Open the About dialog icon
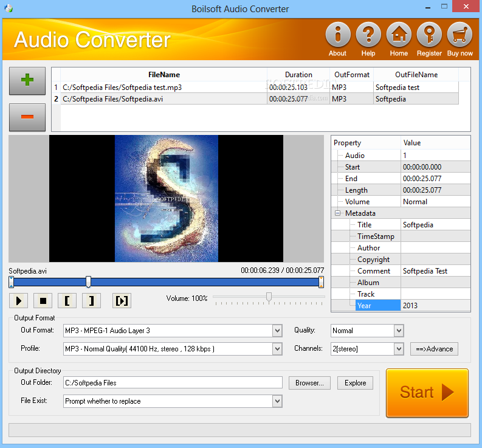Screen dimensions: 482x448 338,35
